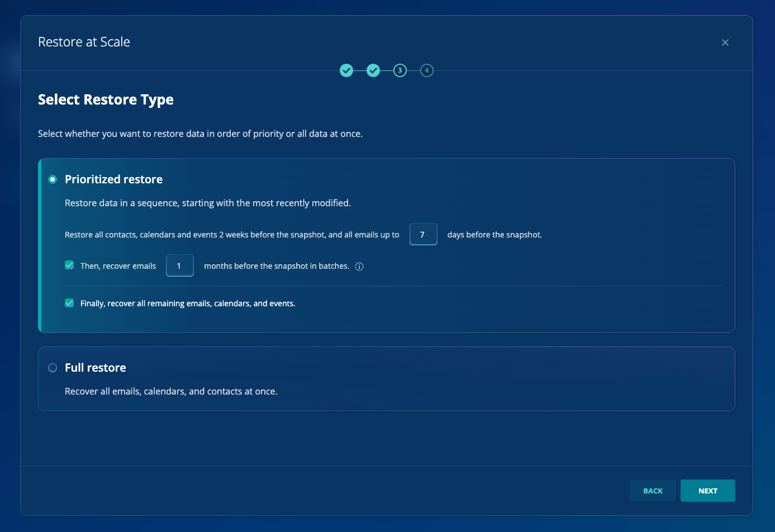Click the 'Restore data in a sequence' description

(208, 203)
